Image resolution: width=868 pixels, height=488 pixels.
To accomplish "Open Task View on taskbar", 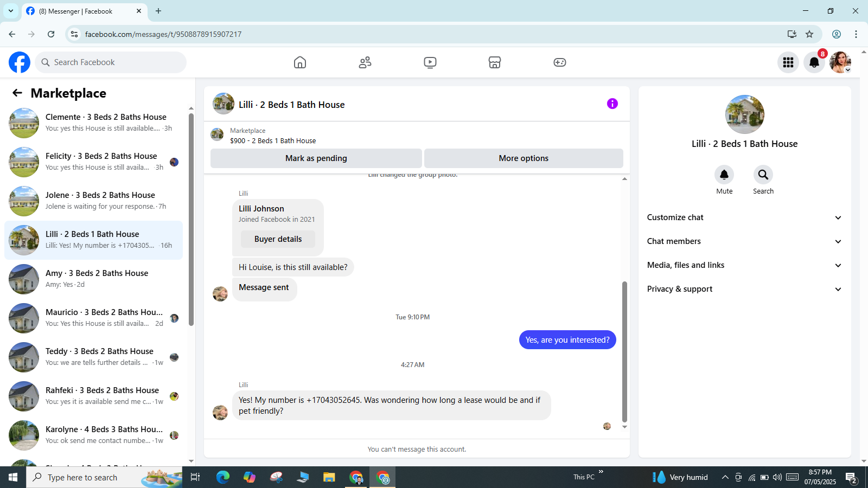I will (x=195, y=477).
